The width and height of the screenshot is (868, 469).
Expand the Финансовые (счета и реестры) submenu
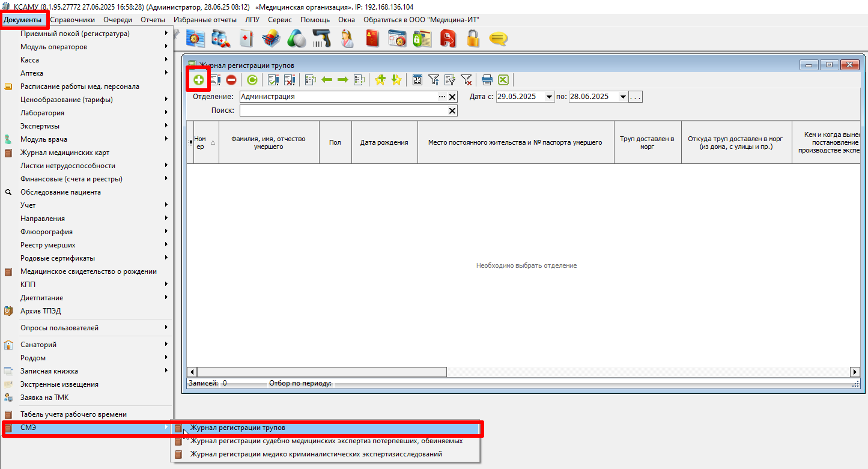point(88,179)
